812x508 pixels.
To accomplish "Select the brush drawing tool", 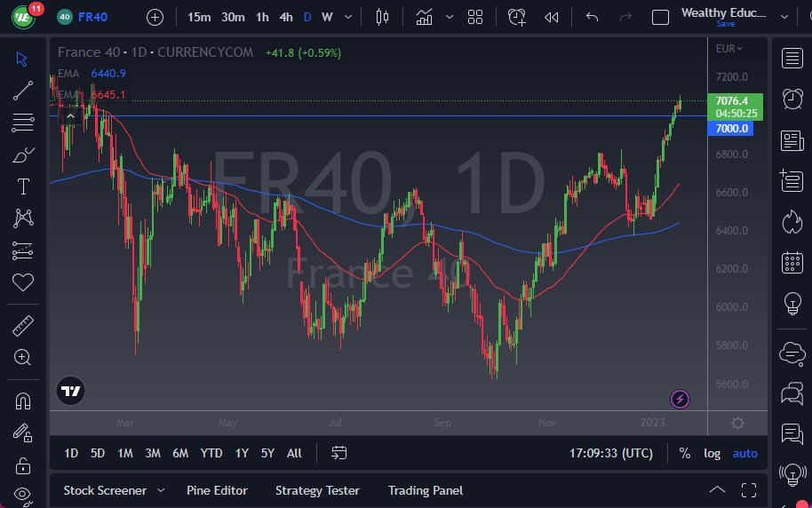I will coord(23,155).
